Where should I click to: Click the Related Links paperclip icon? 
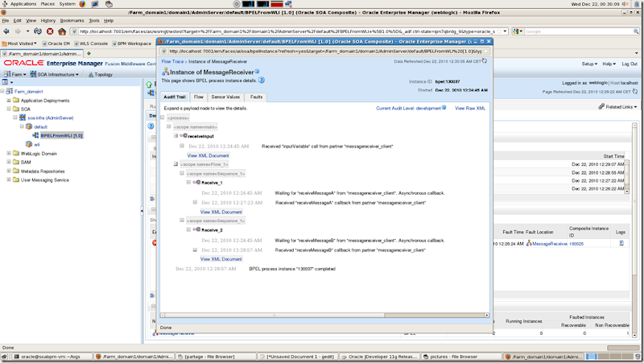coord(601,106)
